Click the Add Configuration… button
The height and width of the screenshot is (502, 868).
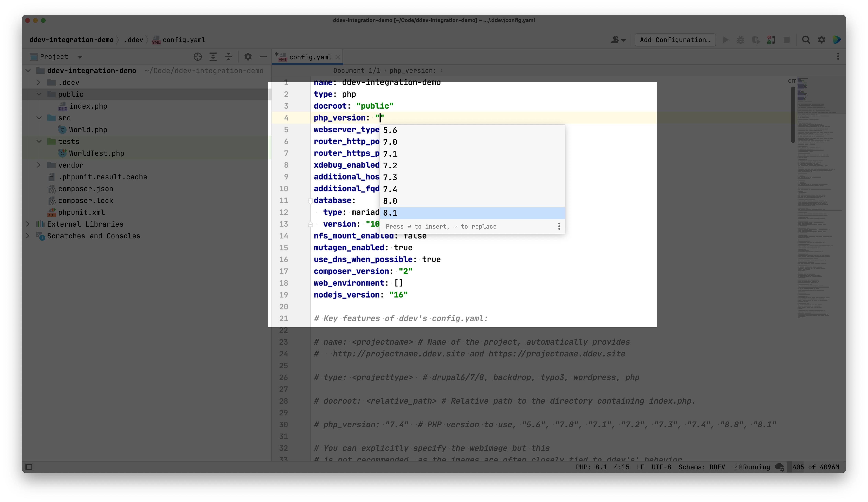point(675,40)
